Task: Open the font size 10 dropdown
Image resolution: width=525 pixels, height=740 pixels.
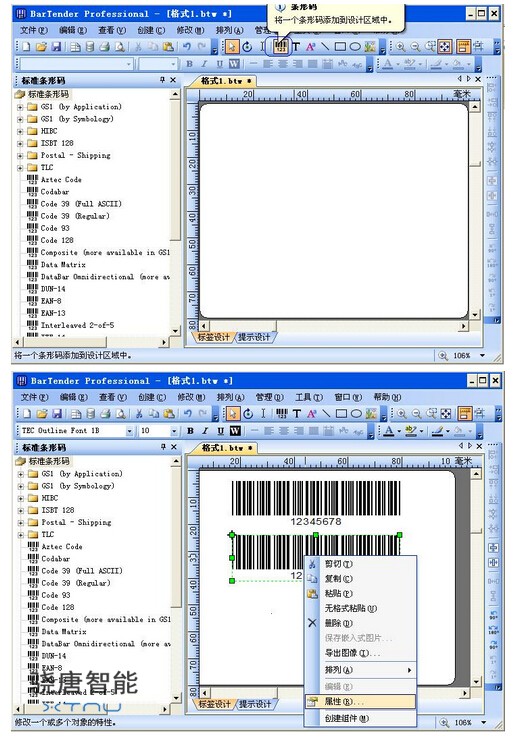Action: click(174, 430)
